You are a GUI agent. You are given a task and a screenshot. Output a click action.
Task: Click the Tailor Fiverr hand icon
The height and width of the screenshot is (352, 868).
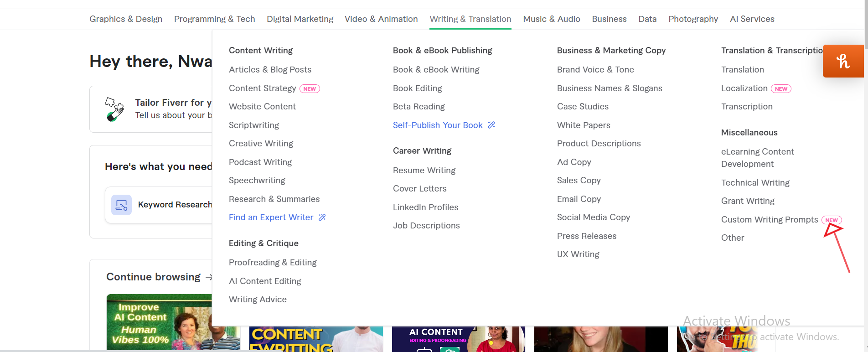pos(114,109)
